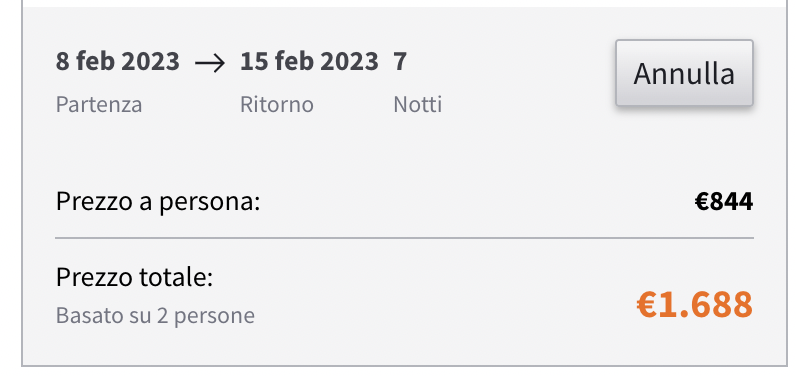Click the white margin right of the panel
This screenshot has height=376, width=796.
(792, 183)
